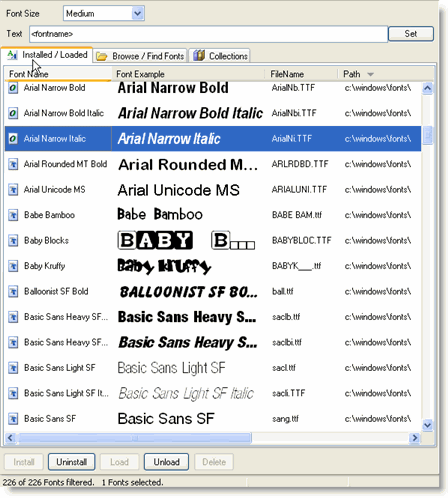Screen dimensions: 448x498
Task: Click '226 of 226 Fonts filtered' status text
Action: pos(48,482)
